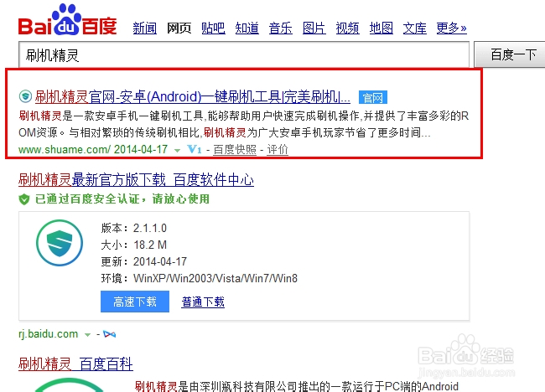Open the 图片 tab
Image resolution: width=545 pixels, height=392 pixels.
click(314, 28)
